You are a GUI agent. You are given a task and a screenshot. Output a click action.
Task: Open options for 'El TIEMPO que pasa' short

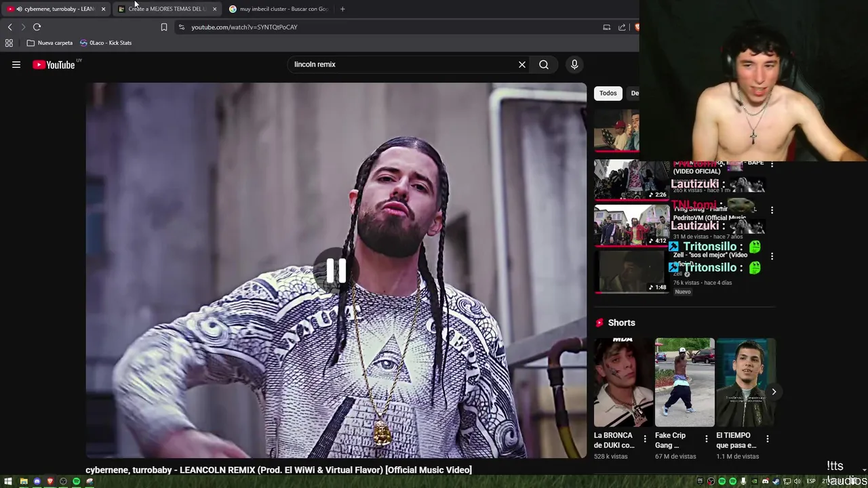click(767, 439)
